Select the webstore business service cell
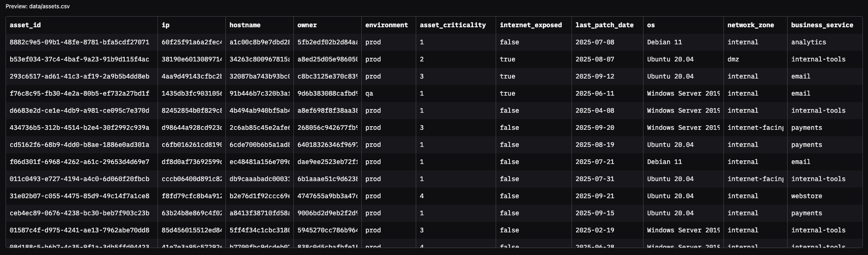Viewport: 868px width, 255px height. coord(807,196)
